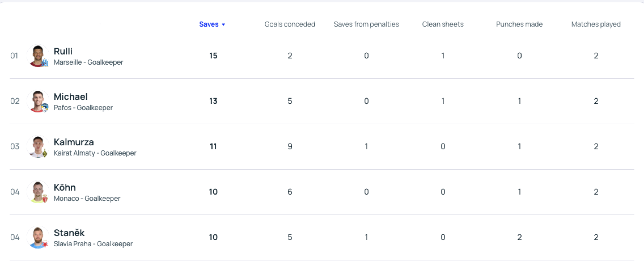This screenshot has width=644, height=261.
Task: Click the Slavia Praha star badge
Action: [45, 244]
